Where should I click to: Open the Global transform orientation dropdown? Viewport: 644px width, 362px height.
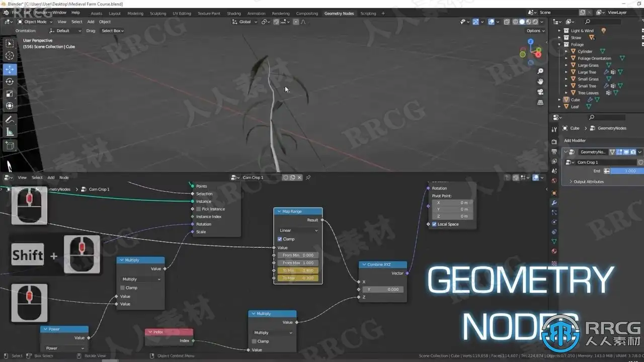(245, 22)
